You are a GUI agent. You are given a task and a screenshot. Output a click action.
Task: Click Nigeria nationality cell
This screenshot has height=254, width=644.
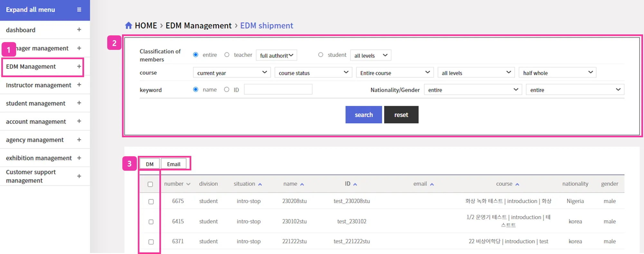tap(575, 201)
